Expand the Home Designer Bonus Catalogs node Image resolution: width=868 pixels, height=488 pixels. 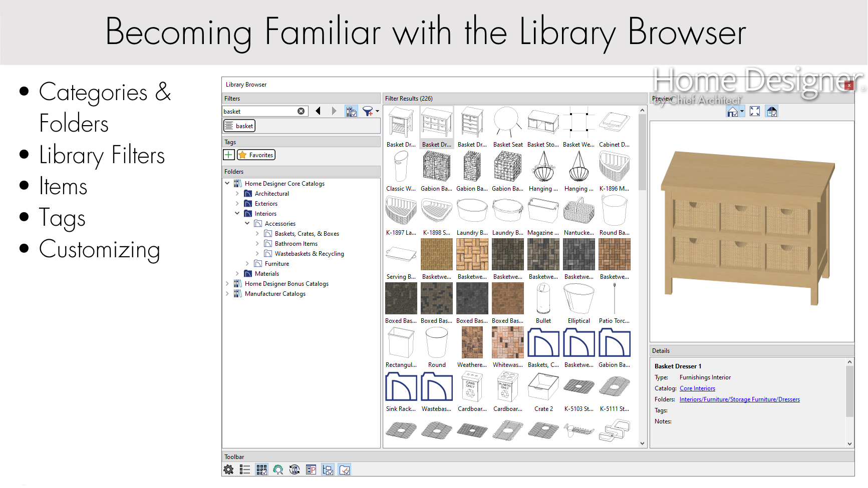(227, 284)
